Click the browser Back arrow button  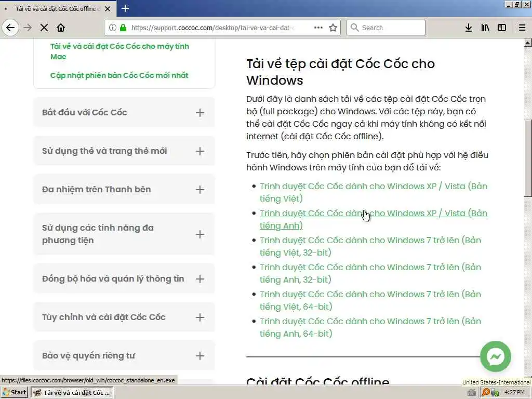(x=10, y=28)
